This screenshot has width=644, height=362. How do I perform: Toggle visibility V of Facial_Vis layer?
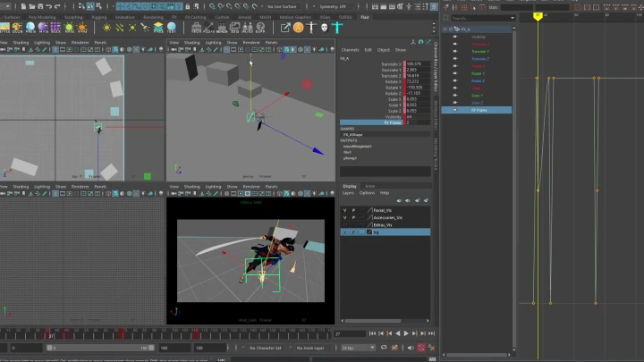pos(344,210)
